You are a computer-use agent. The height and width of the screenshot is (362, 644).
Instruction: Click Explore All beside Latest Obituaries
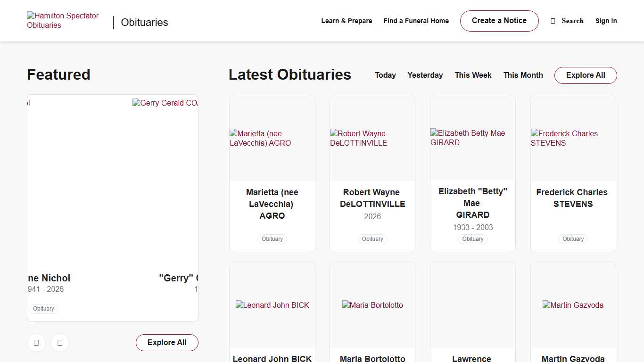pos(585,75)
